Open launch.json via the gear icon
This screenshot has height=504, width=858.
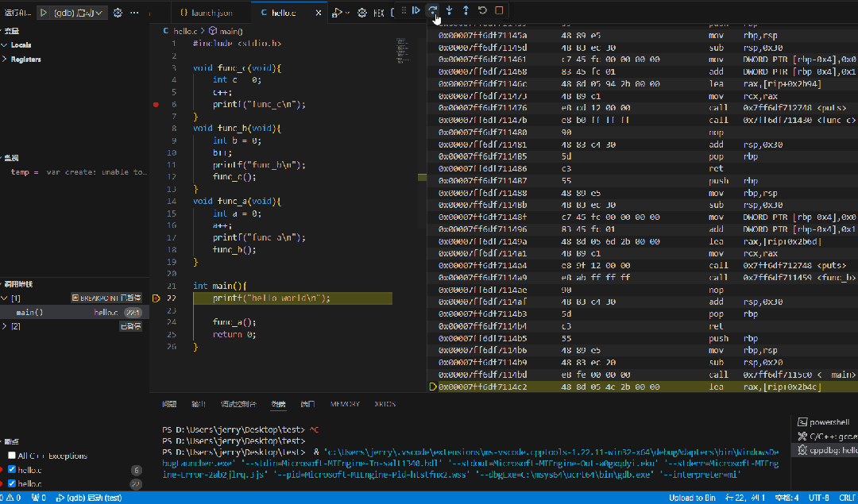click(x=118, y=13)
